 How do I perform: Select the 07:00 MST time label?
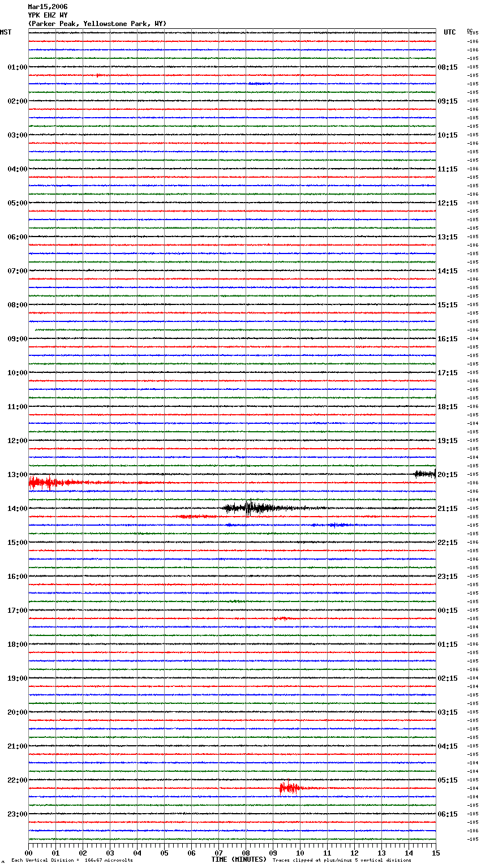click(18, 271)
